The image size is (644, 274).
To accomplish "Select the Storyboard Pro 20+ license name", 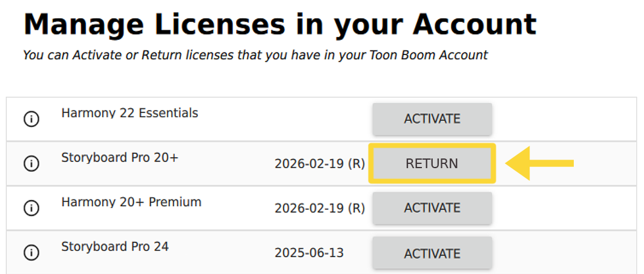I will tap(120, 158).
